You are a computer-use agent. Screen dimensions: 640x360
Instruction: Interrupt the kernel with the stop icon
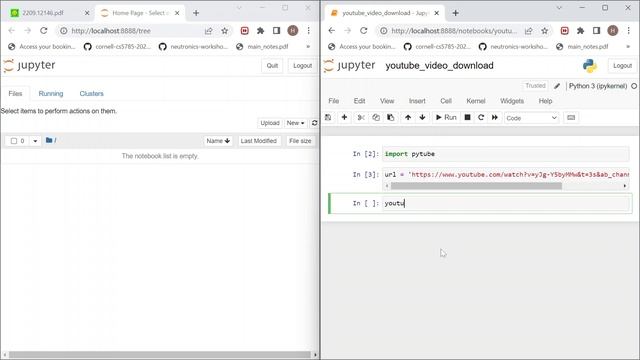pos(467,118)
